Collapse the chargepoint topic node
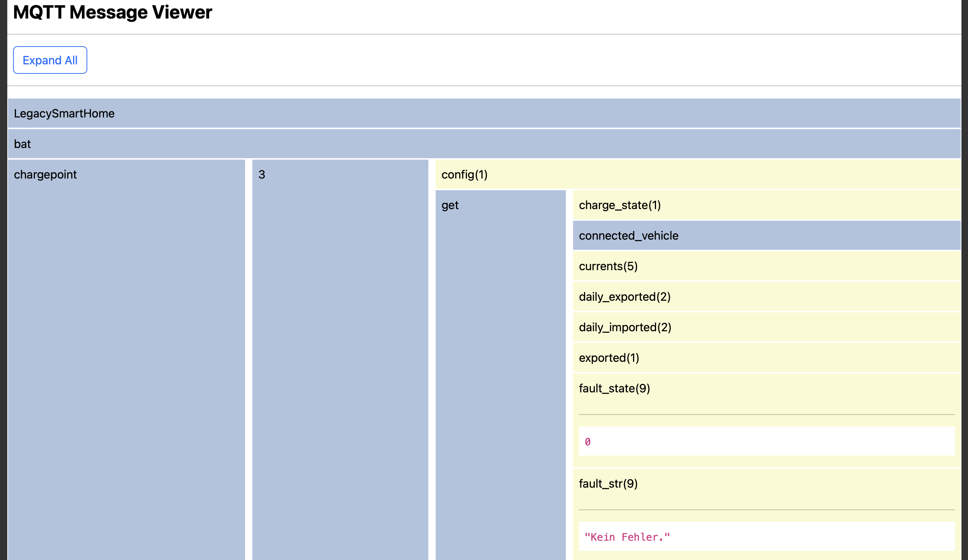 [x=45, y=175]
